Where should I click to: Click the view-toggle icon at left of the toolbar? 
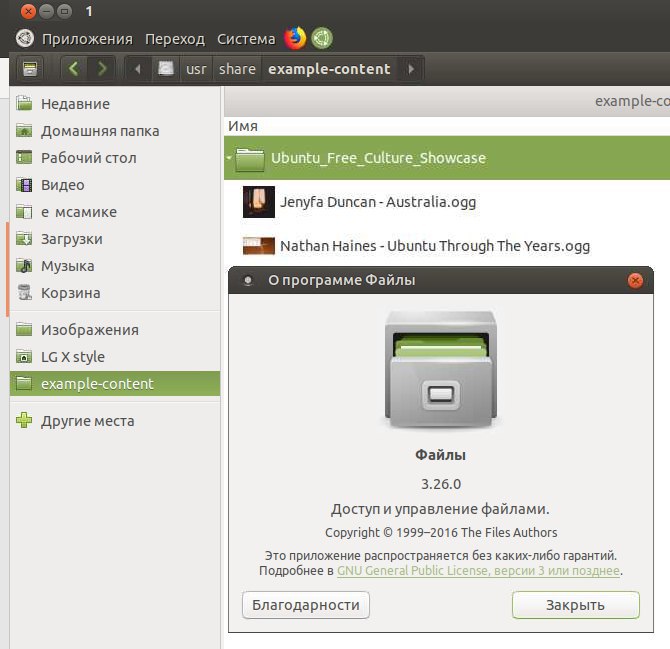click(x=30, y=68)
